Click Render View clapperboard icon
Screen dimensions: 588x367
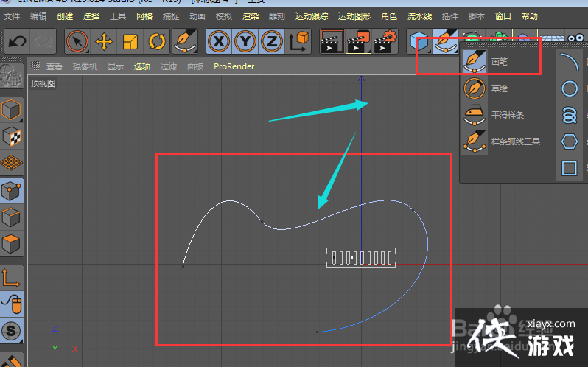(x=332, y=41)
